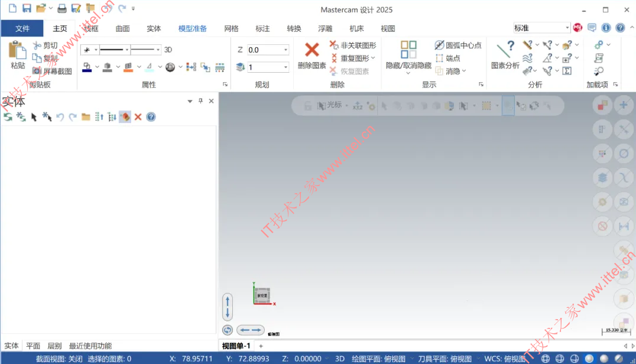
Task: Open the 文件 tab
Action: (x=22, y=28)
